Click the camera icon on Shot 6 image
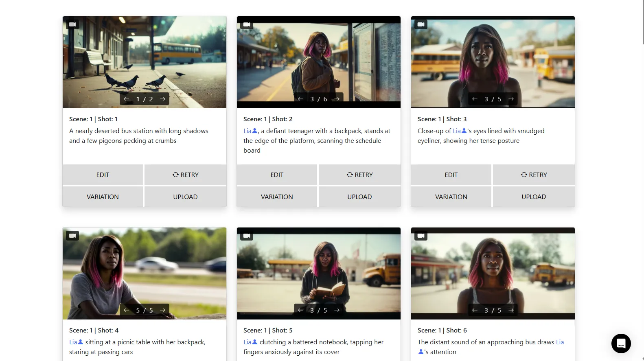Image resolution: width=644 pixels, height=361 pixels. pyautogui.click(x=421, y=236)
